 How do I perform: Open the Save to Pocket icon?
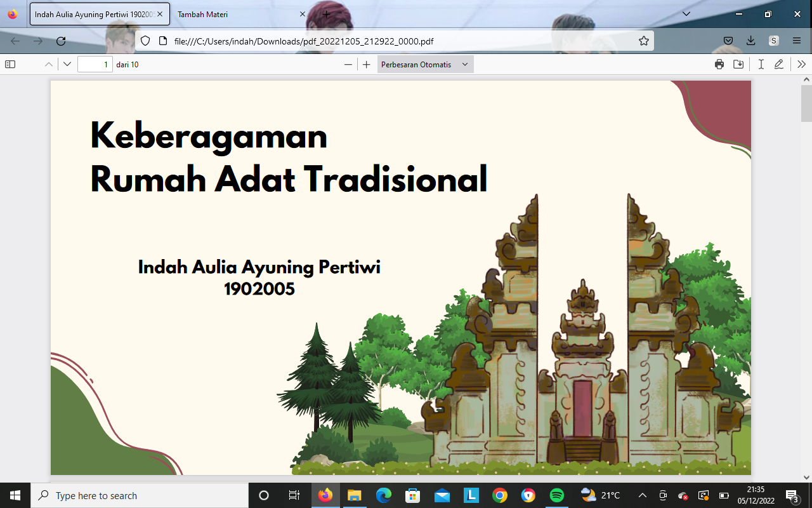click(728, 41)
